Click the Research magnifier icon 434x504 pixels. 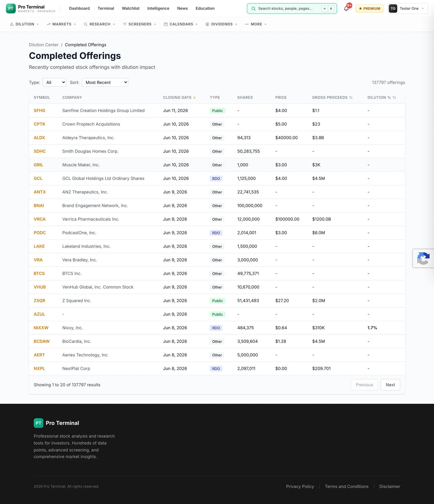(85, 24)
